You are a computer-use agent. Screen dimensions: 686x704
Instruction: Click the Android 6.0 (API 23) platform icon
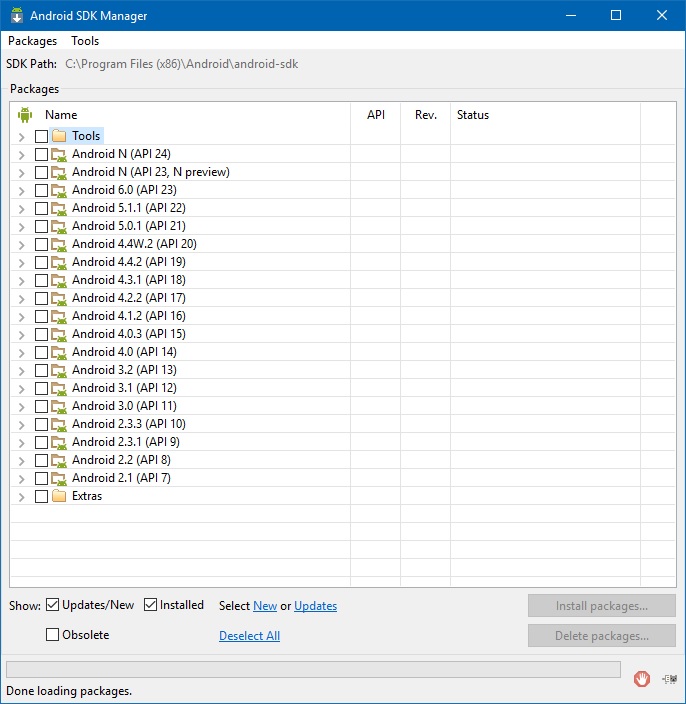point(59,190)
